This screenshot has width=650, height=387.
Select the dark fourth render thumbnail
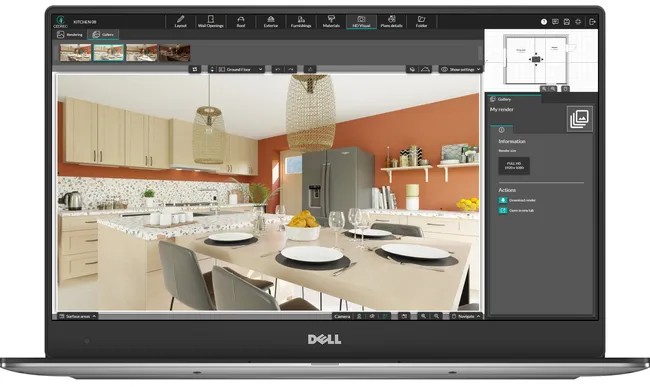175,53
